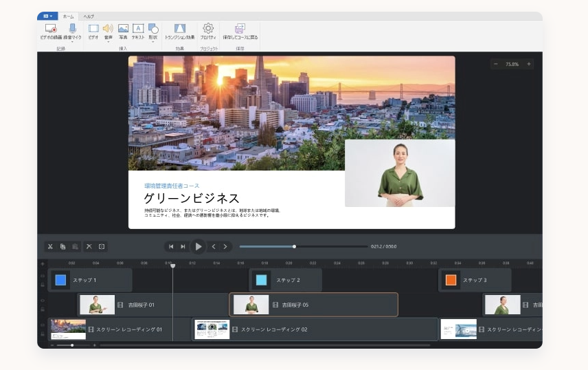The width and height of the screenshot is (588, 370).
Task: Expand the 録音マイク dropdown arrow
Action: coord(72,41)
